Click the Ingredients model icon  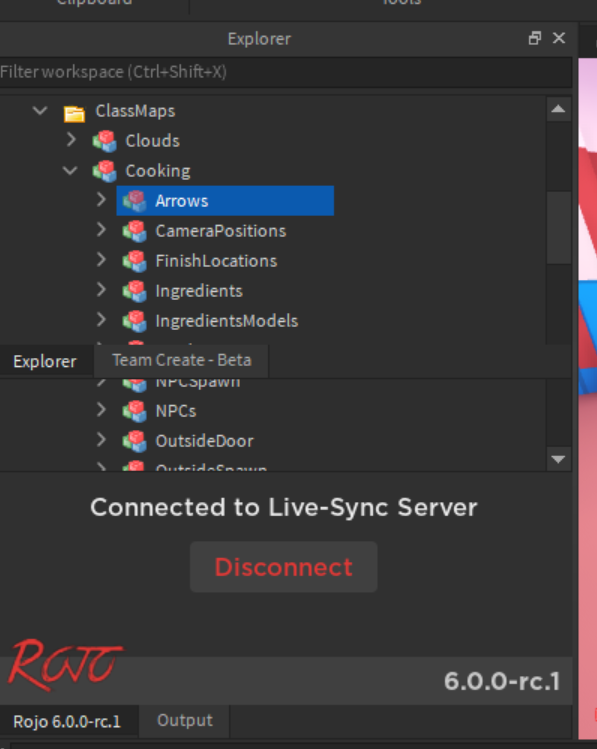coord(134,291)
